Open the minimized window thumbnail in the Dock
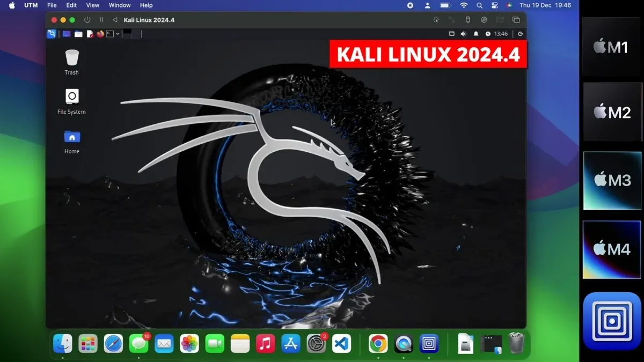The height and width of the screenshot is (362, 644). coord(491,344)
